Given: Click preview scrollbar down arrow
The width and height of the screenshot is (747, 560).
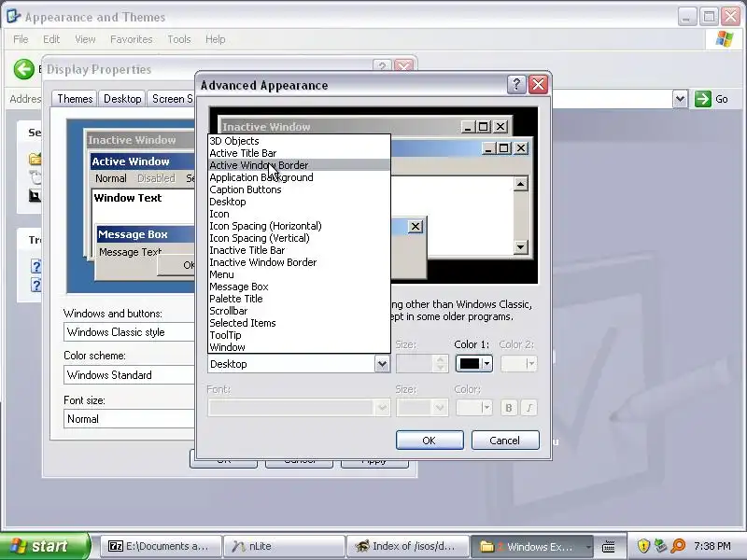Looking at the screenshot, I should point(521,247).
